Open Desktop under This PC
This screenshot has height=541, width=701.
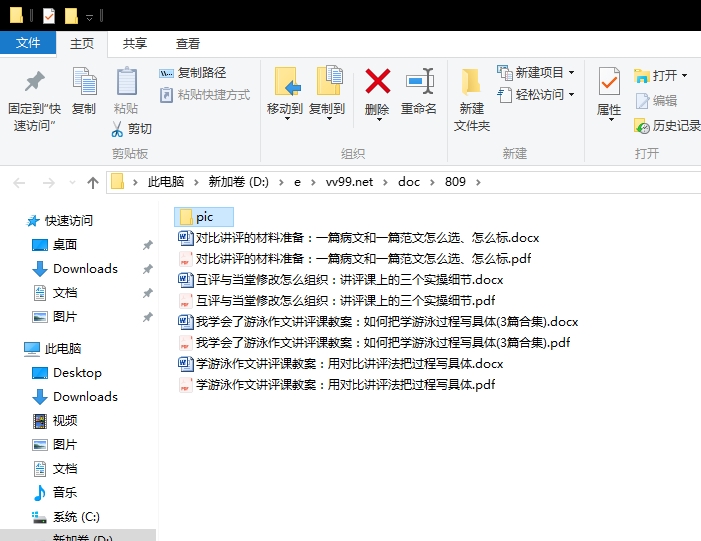(77, 372)
